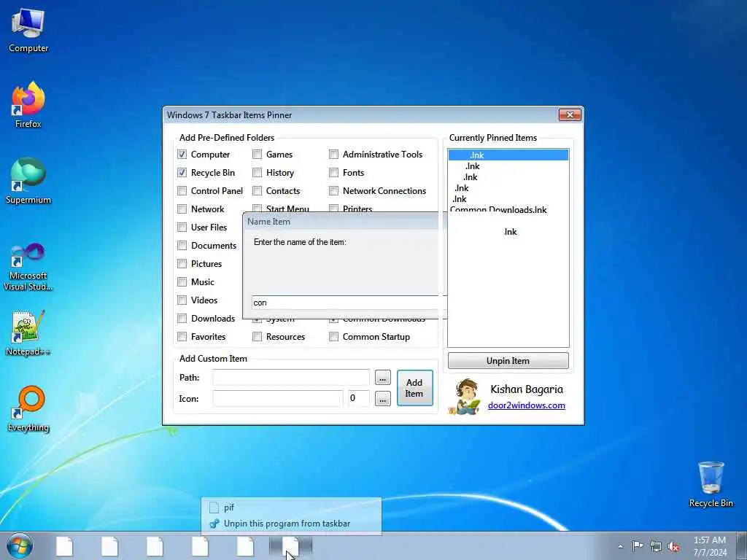This screenshot has height=560, width=747.
Task: Open the Recycle Bin desktop icon
Action: [711, 485]
